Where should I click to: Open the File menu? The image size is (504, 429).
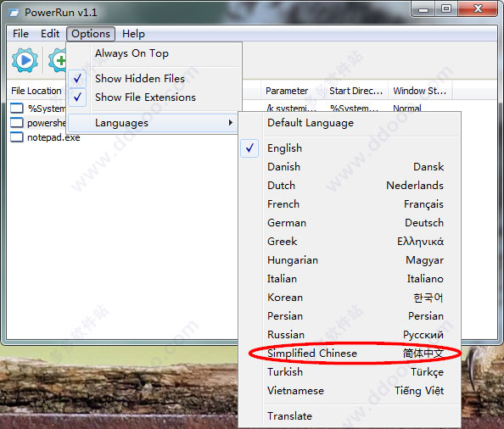click(x=20, y=34)
